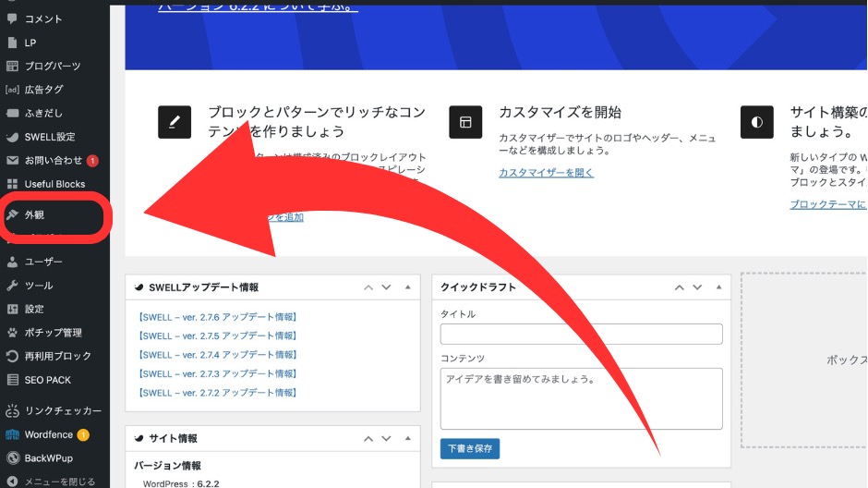The height and width of the screenshot is (488, 868).
Task: Click the ブログパーツ grid icon
Action: [12, 66]
